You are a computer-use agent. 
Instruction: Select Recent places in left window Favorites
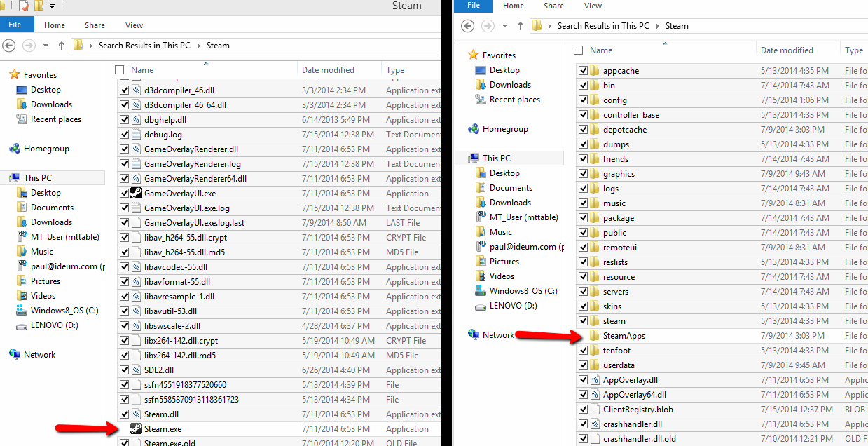click(x=56, y=119)
